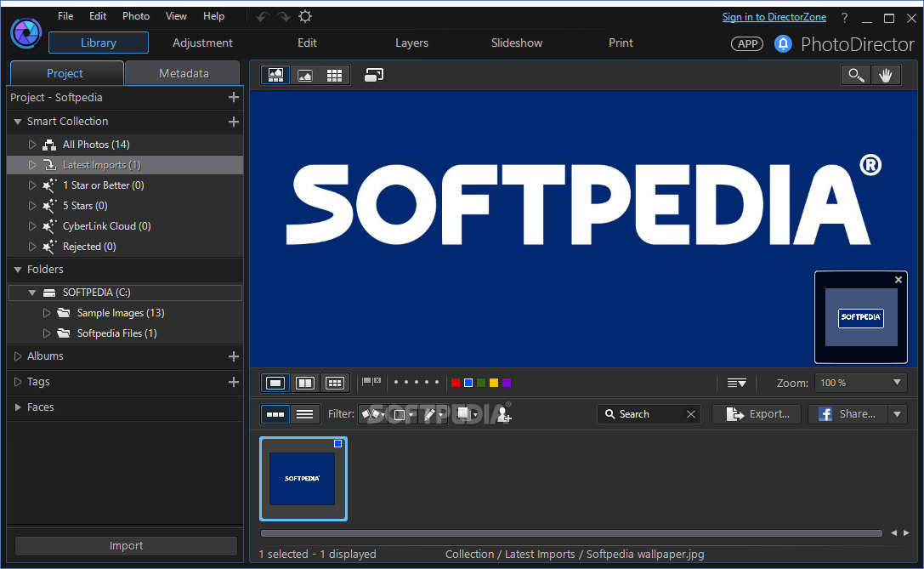Apply the blue color label
This screenshot has width=924, height=569.
(x=468, y=383)
